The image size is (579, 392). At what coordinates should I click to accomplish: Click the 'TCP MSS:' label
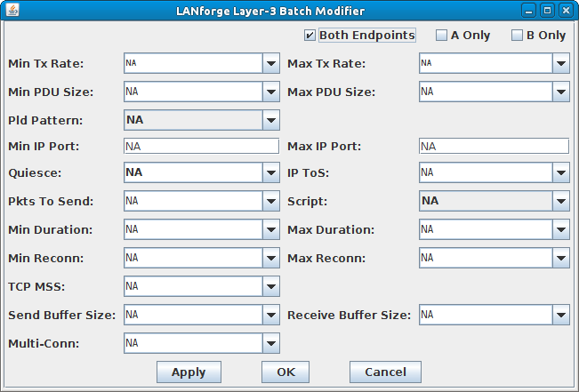pos(36,286)
